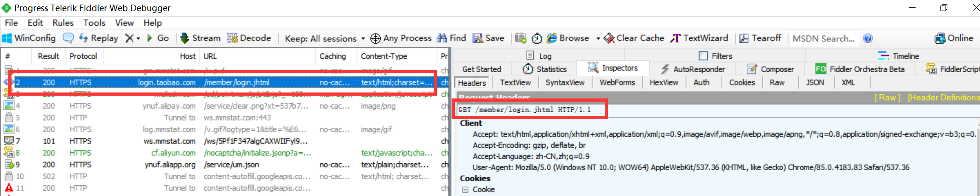
Task: Click the [Header Definitions] link
Action: pyautogui.click(x=943, y=98)
